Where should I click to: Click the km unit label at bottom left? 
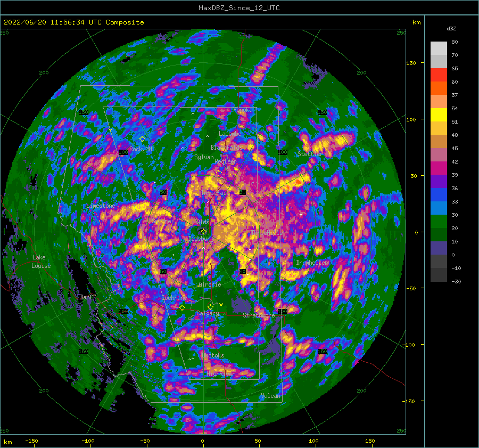(x=7, y=442)
